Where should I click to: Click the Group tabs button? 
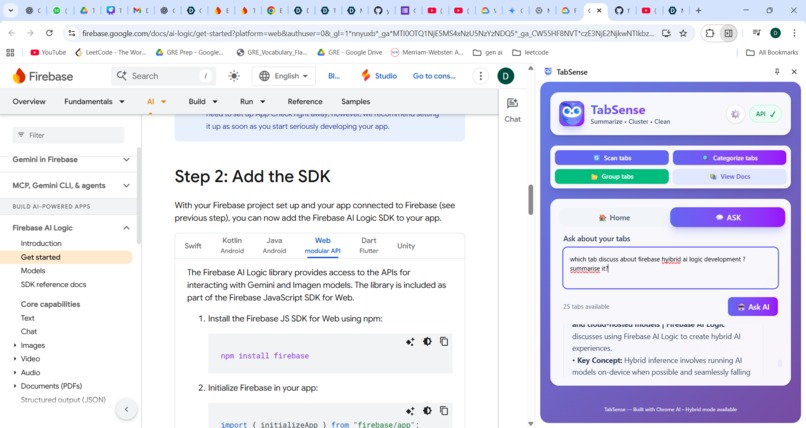click(612, 176)
